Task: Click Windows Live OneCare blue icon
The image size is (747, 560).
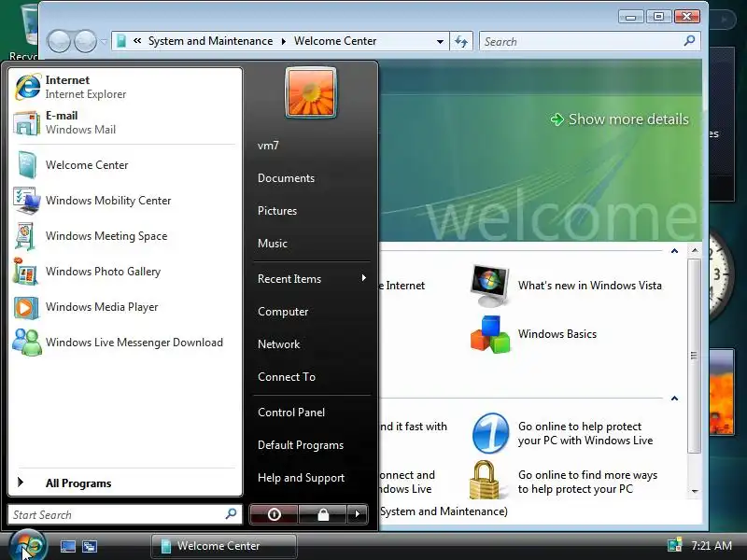Action: click(x=490, y=433)
